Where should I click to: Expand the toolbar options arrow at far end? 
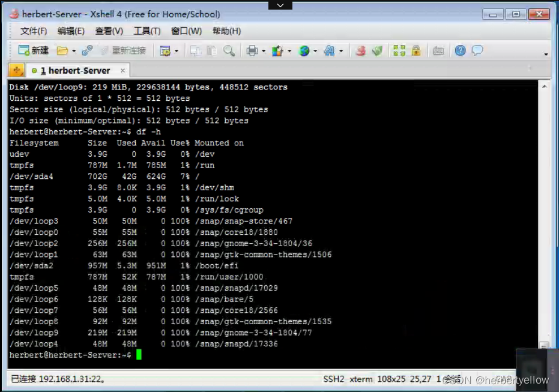click(546, 54)
